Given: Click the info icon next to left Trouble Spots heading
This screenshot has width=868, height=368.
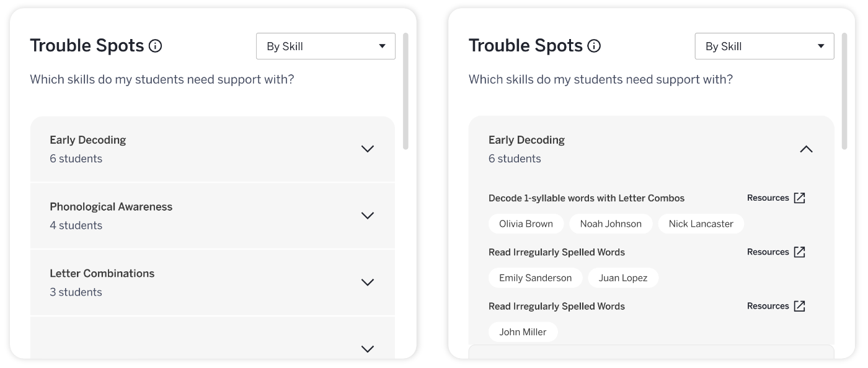Looking at the screenshot, I should tap(155, 45).
